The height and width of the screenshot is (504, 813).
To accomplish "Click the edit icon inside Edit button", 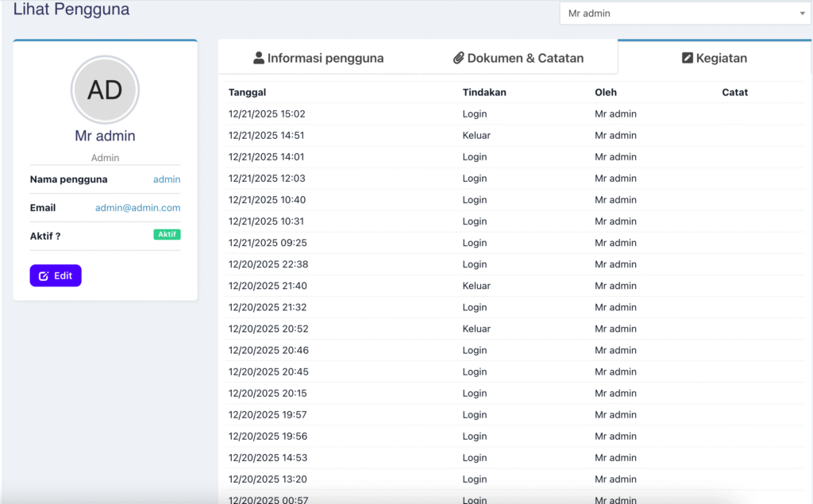I will [44, 276].
